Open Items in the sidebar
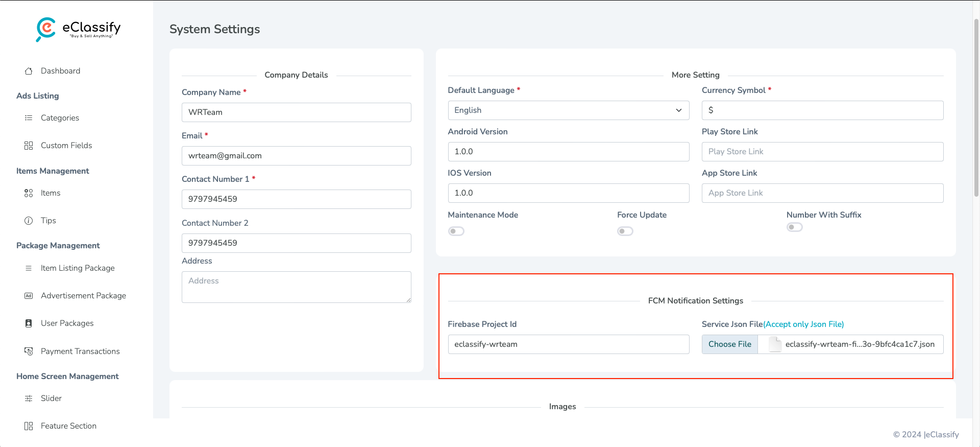 tap(51, 193)
